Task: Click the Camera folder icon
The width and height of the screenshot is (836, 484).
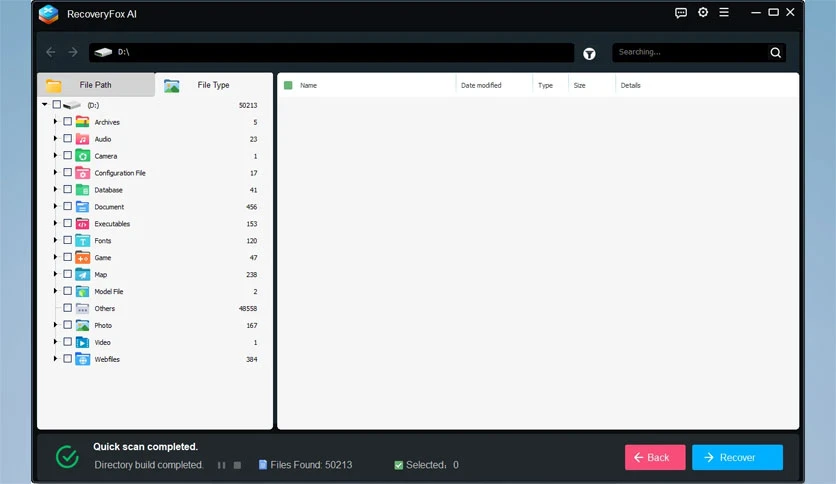Action: (82, 156)
